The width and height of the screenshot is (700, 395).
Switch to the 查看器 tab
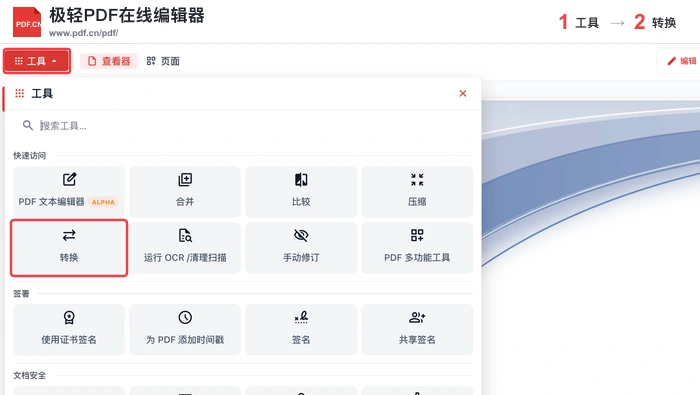pos(108,61)
